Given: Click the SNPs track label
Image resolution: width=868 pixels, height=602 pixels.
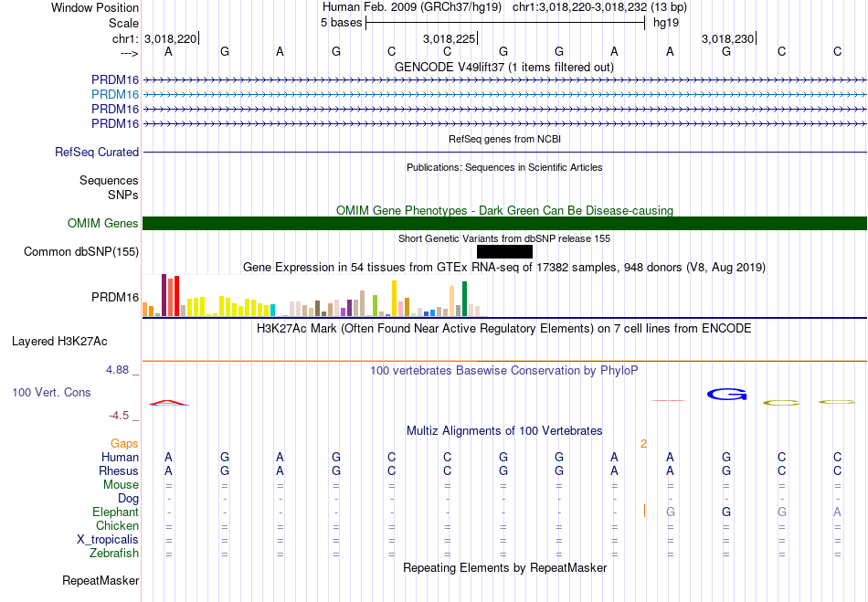Looking at the screenshot, I should (123, 195).
